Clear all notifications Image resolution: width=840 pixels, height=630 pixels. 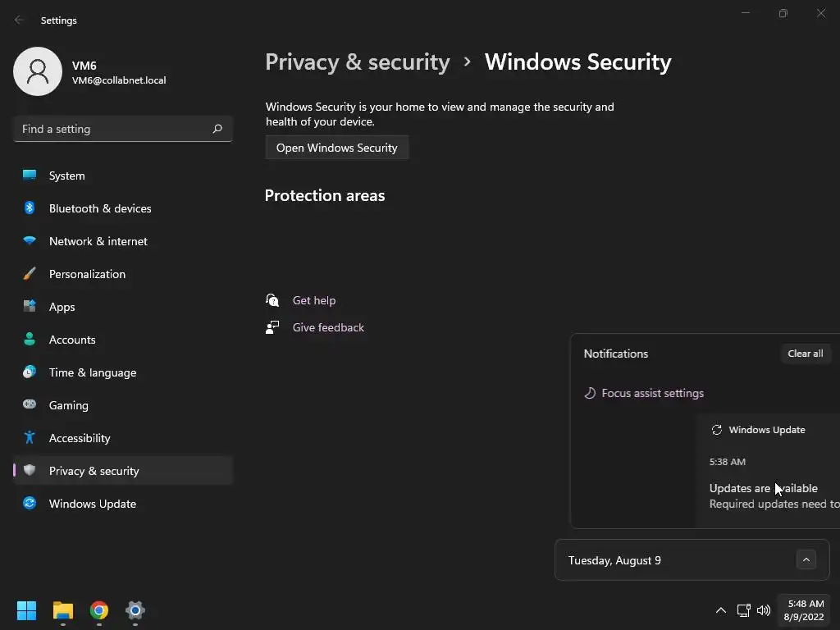[805, 354]
